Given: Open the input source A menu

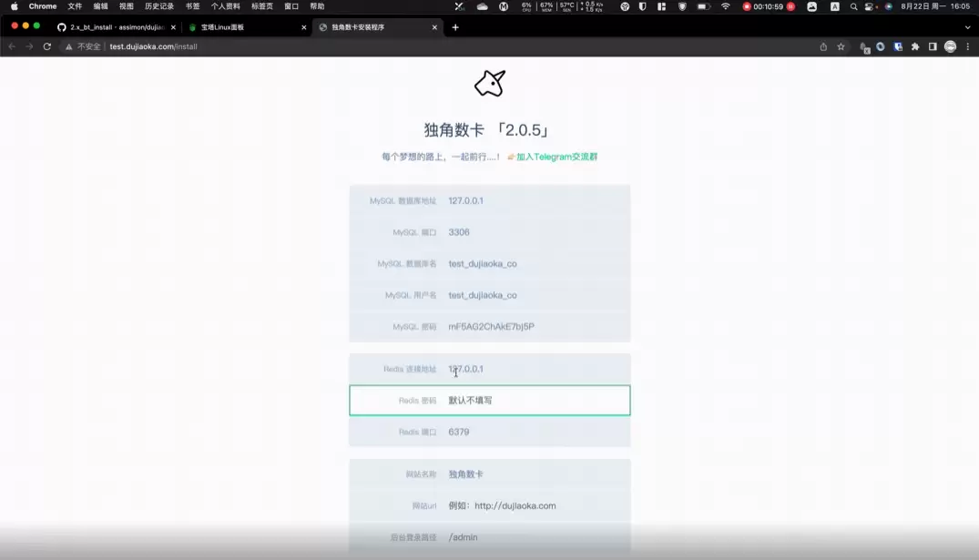Looking at the screenshot, I should click(x=835, y=6).
